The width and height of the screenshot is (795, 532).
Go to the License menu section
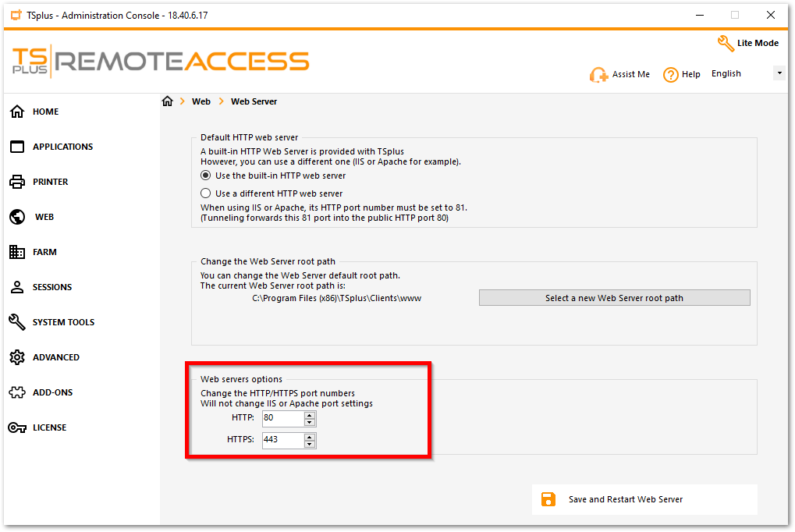pos(49,427)
